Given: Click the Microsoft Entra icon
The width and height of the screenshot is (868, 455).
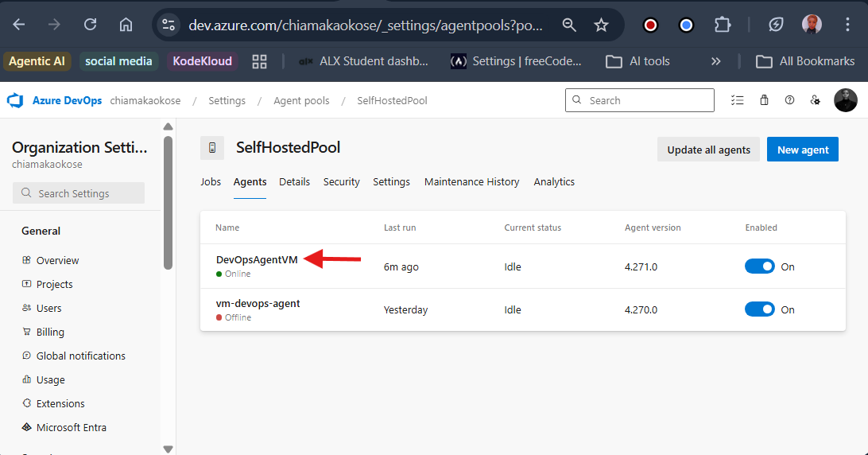Looking at the screenshot, I should tap(26, 426).
